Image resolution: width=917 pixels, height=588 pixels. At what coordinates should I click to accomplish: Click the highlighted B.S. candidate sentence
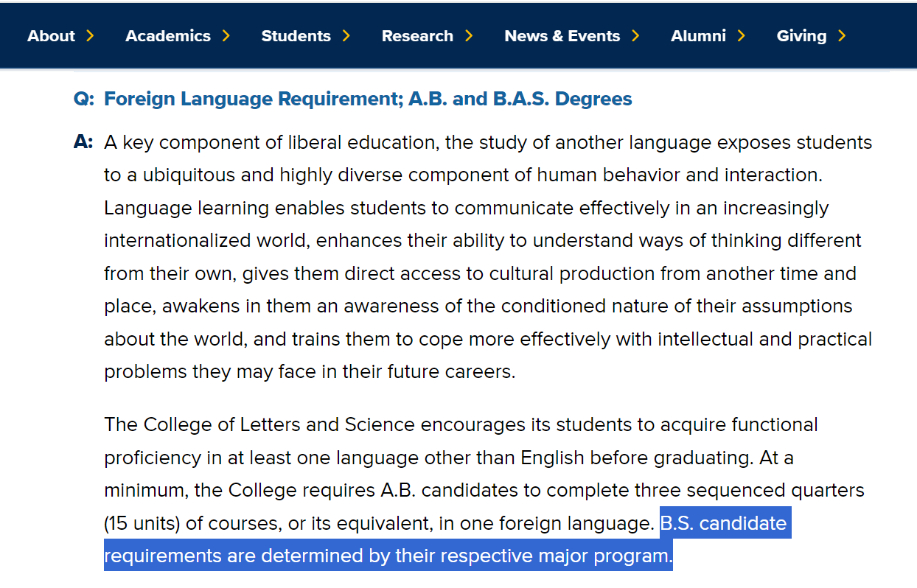coord(447,539)
